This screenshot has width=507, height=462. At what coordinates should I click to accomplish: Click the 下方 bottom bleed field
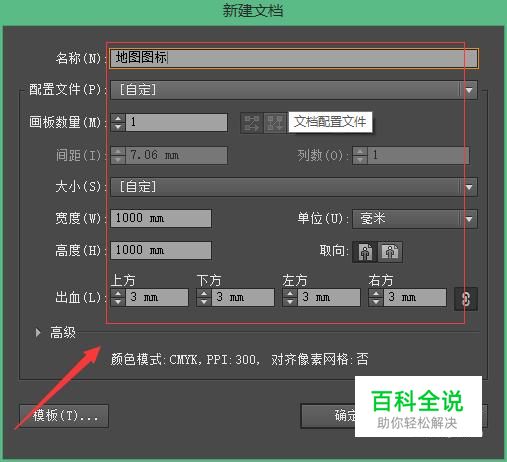pos(243,297)
